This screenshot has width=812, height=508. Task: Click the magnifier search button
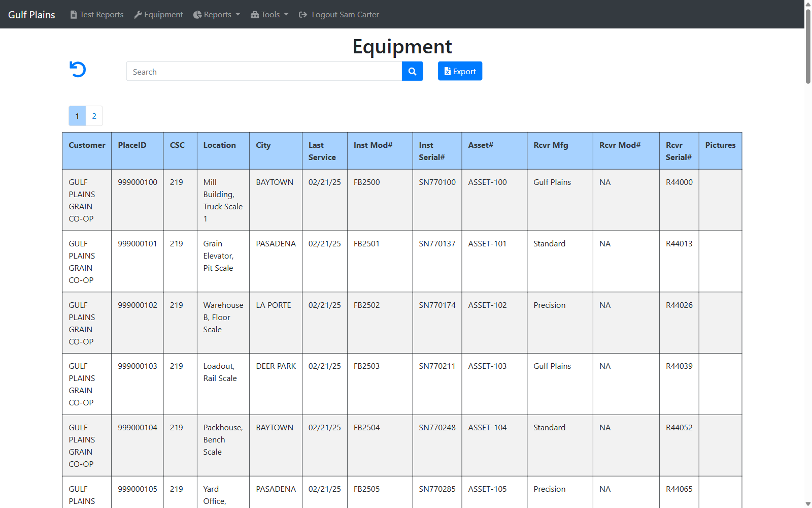pyautogui.click(x=412, y=72)
